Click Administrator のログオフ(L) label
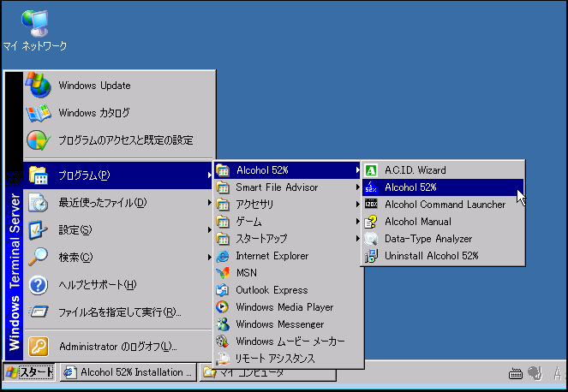568x392 pixels. pyautogui.click(x=117, y=347)
